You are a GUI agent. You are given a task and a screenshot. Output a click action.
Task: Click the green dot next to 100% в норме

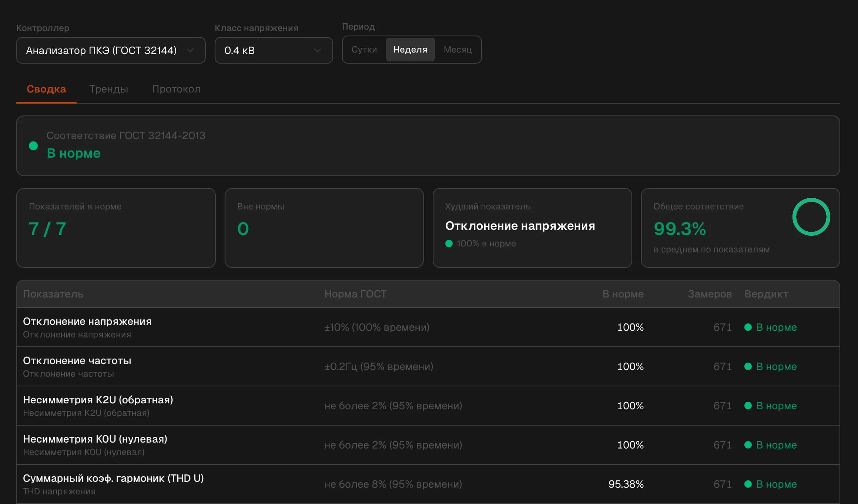click(449, 243)
